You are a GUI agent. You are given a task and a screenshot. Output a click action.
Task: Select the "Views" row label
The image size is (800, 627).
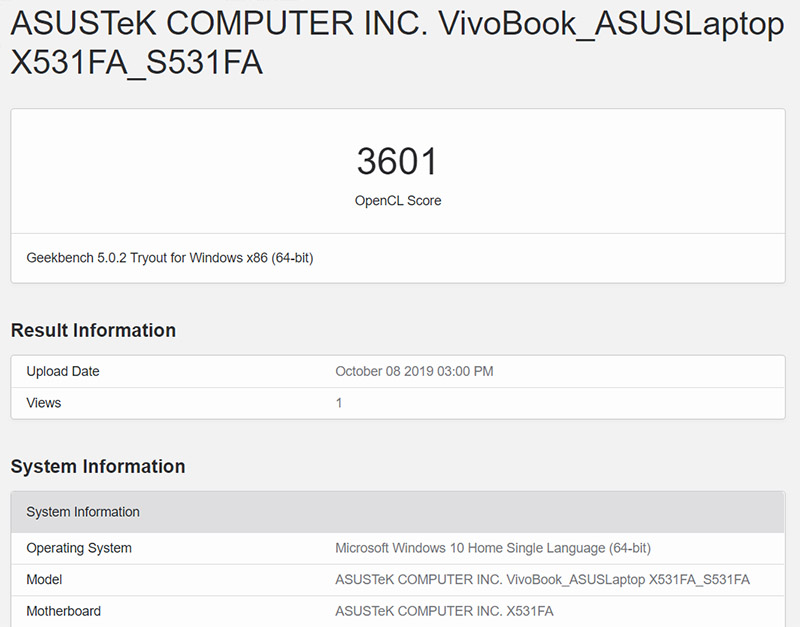(44, 403)
